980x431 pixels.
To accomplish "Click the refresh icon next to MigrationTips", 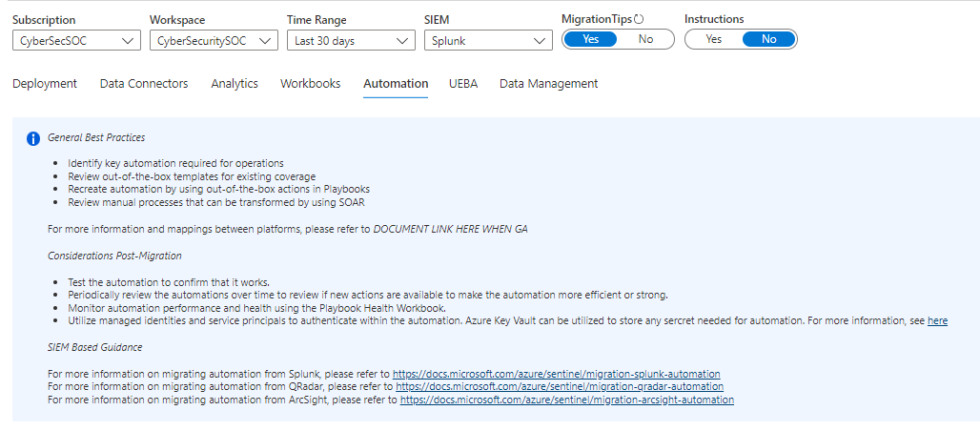I will click(x=638, y=19).
